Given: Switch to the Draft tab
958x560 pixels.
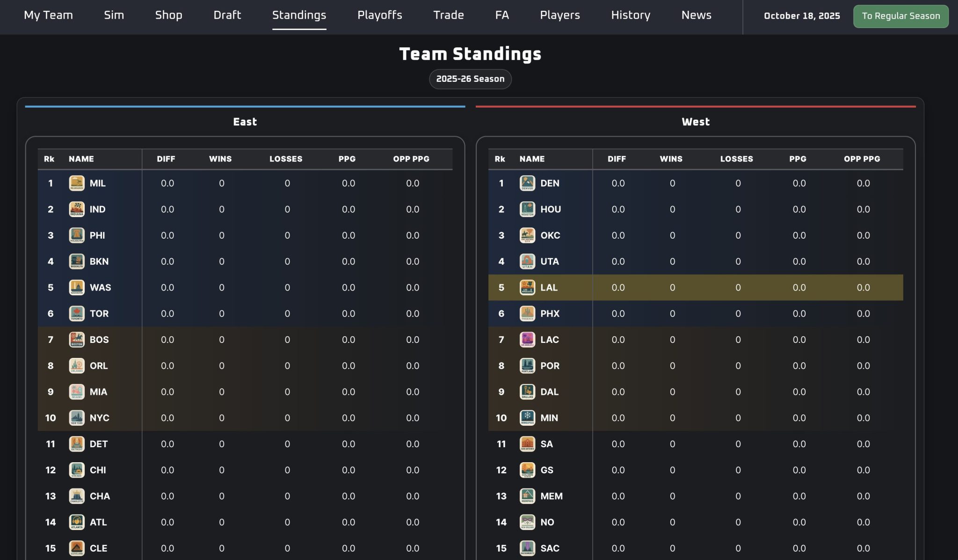Looking at the screenshot, I should click(x=227, y=15).
